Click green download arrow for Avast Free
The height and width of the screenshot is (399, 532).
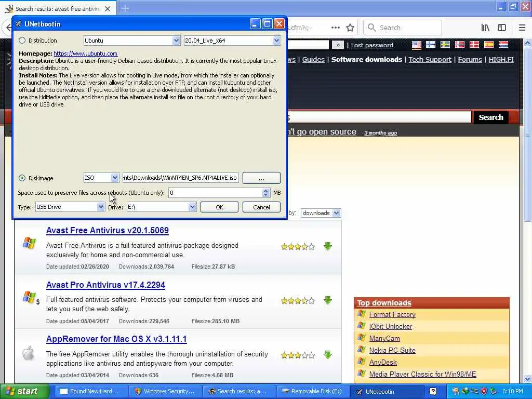pyautogui.click(x=327, y=246)
